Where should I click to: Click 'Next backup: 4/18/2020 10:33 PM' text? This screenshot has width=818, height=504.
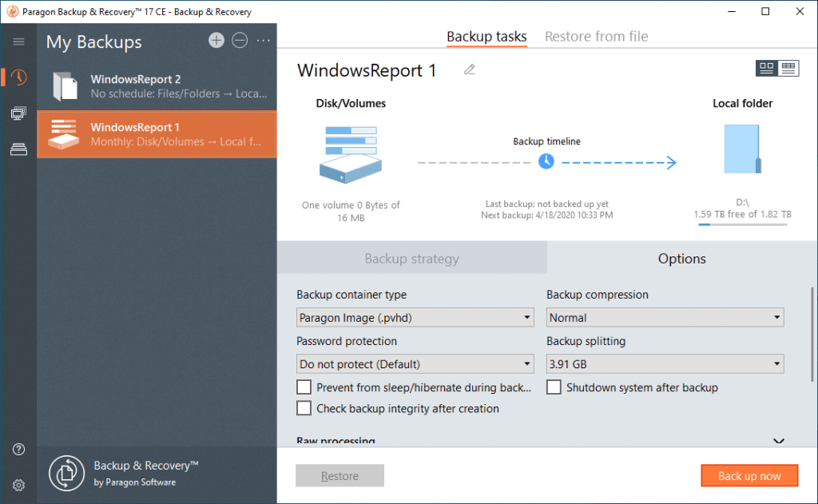[546, 215]
